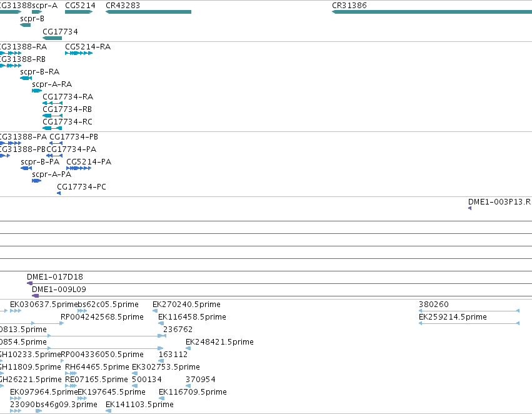Viewport: 532px width, 414px height.
Task: Click the CG17734 gene bar
Action: click(x=53, y=38)
